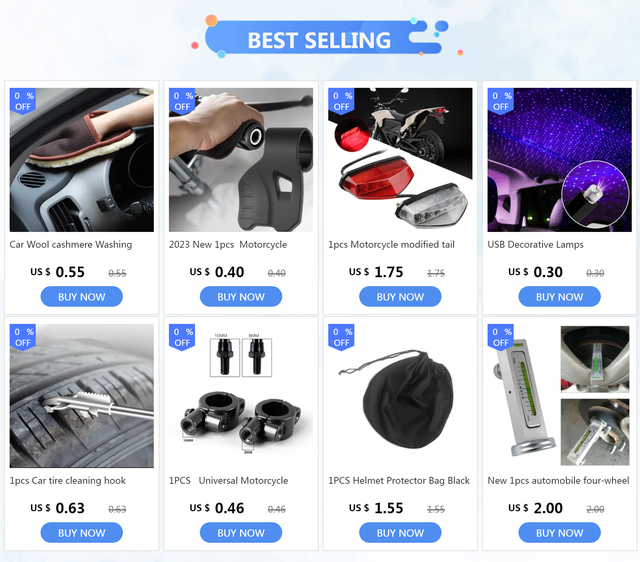The height and width of the screenshot is (562, 640).
Task: Click the US $ 0.63 price on the tire hook
Action: [58, 508]
